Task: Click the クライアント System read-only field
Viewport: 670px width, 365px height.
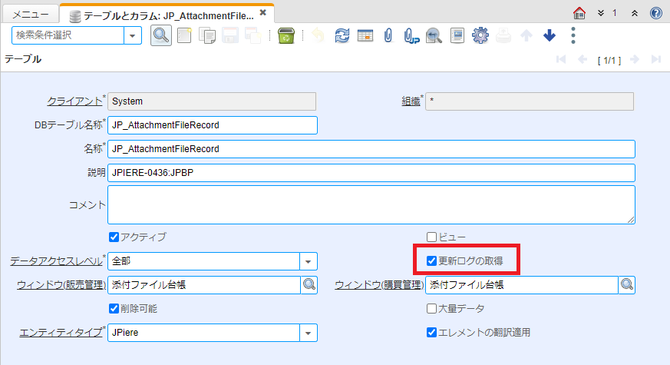Action: tap(212, 101)
